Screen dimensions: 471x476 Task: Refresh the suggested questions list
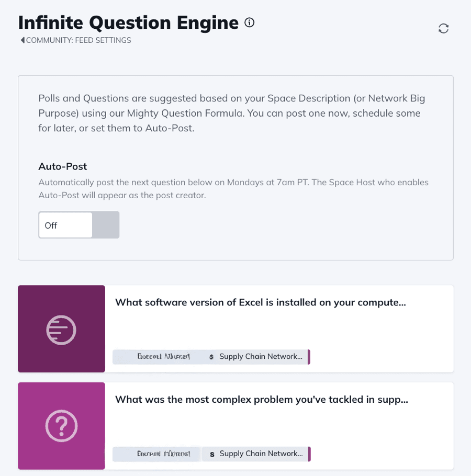tap(444, 29)
